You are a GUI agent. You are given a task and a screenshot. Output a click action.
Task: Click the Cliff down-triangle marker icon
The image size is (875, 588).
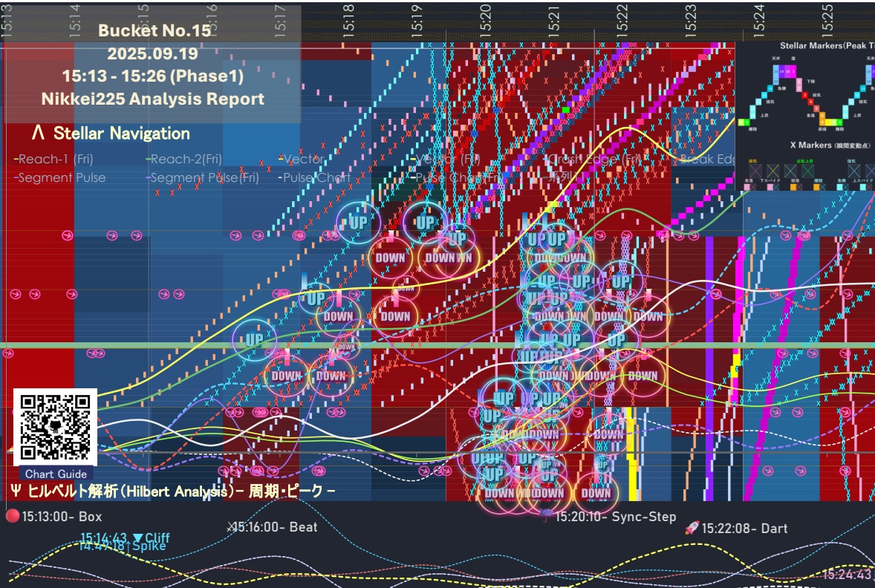pos(137,538)
